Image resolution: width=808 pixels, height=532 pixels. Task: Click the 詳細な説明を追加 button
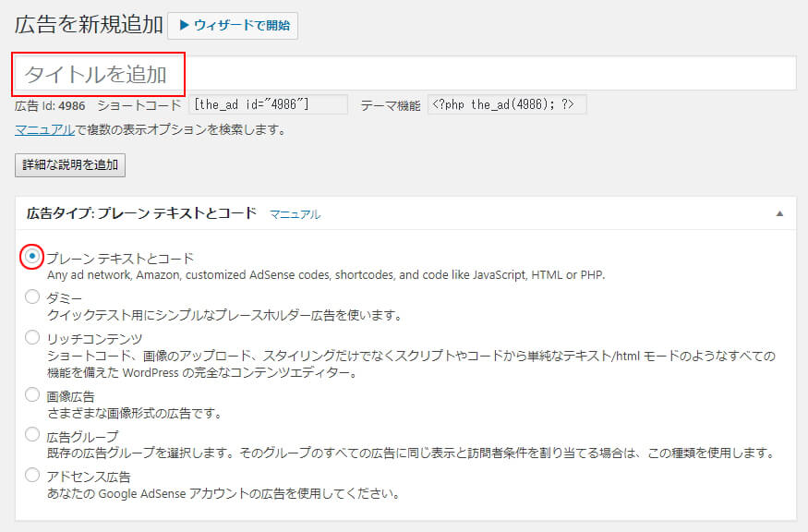pos(70,165)
